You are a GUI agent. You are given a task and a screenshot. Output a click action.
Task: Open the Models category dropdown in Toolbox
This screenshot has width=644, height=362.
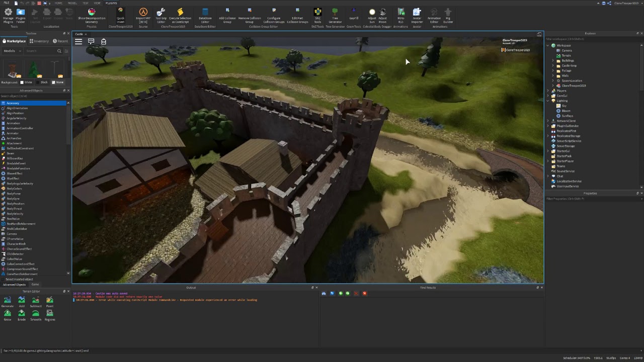(12, 51)
